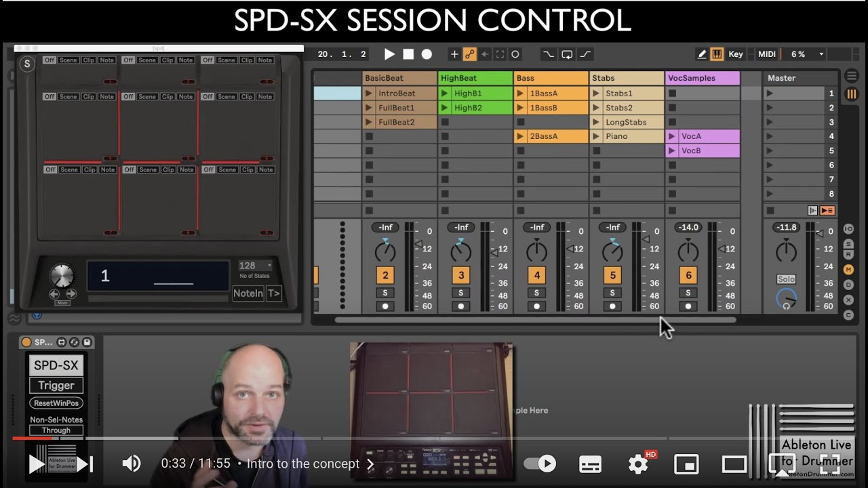The height and width of the screenshot is (488, 868).
Task: Toggle track activator 3
Action: pyautogui.click(x=461, y=275)
